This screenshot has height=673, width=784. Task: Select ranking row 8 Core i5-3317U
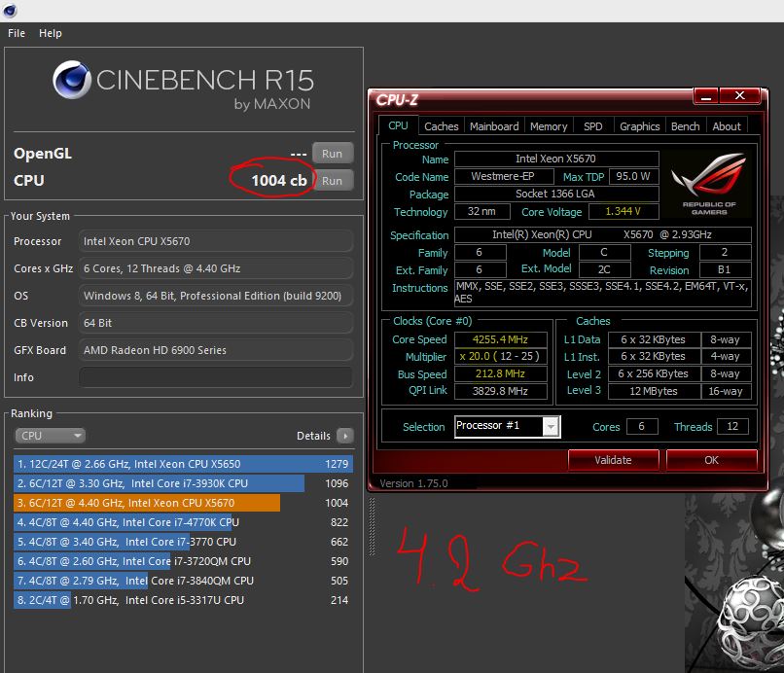(x=183, y=600)
